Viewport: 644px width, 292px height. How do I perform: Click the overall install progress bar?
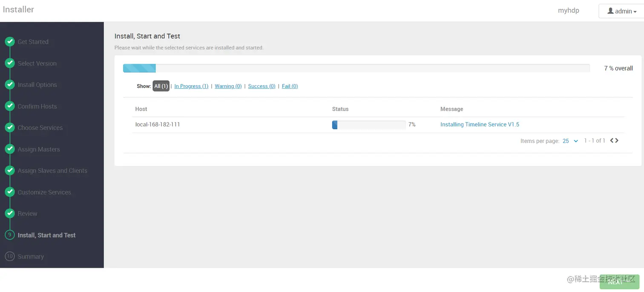pyautogui.click(x=356, y=68)
